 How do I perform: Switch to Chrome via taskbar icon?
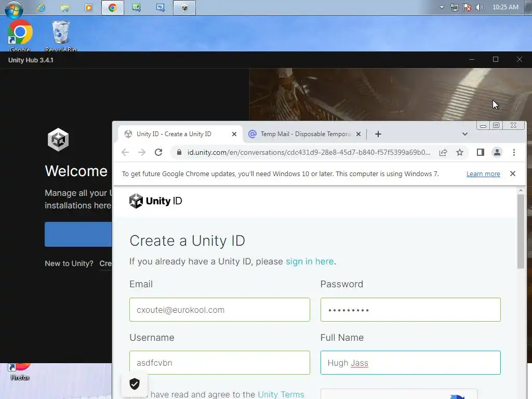113,7
